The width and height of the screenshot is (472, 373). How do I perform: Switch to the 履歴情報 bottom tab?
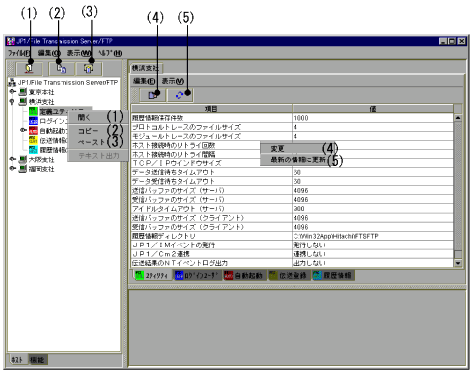coord(333,275)
